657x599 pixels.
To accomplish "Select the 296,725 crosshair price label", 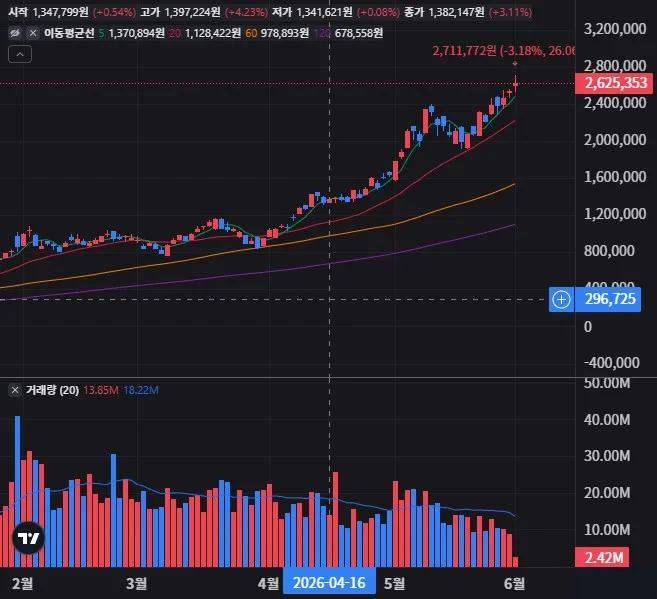I will tap(608, 300).
